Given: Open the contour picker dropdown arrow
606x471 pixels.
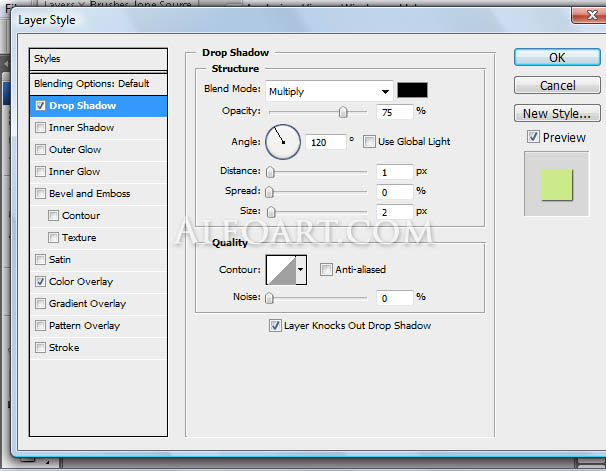Looking at the screenshot, I should 301,270.
